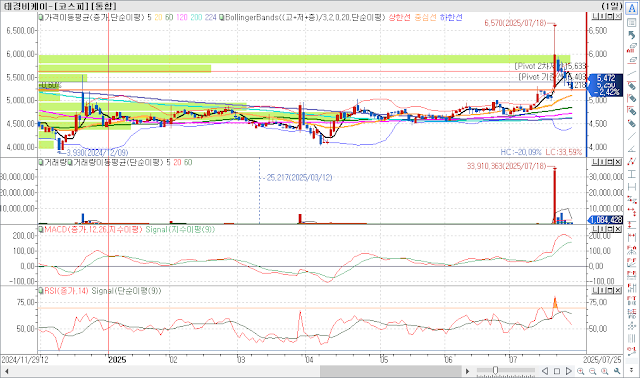
Task: Click the RSI(종가,14) indicator title
Action: (x=66, y=291)
